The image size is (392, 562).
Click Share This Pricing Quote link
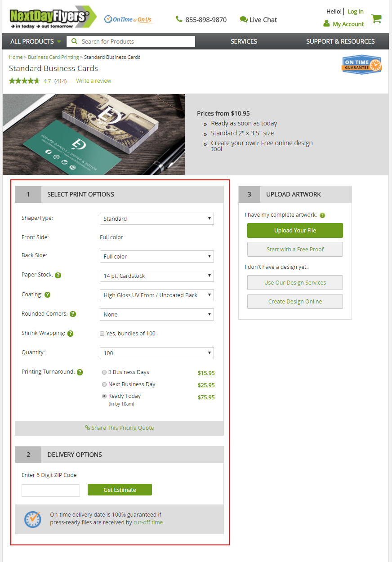120,428
